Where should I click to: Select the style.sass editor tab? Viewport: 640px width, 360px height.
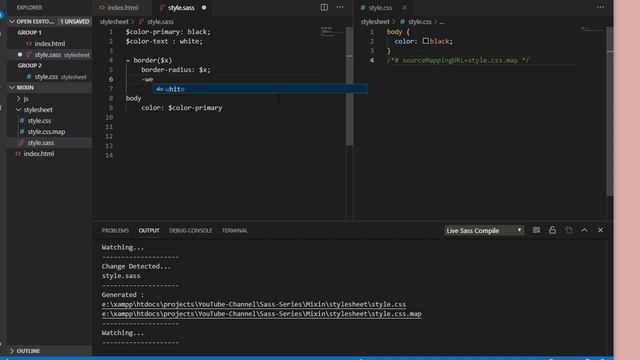(181, 7)
